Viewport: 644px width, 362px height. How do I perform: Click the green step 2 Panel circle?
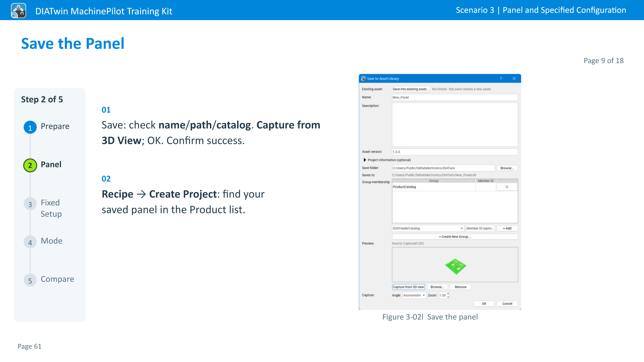point(30,165)
